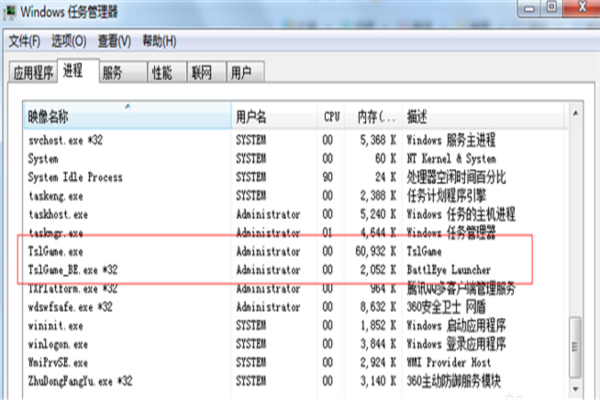Open the 查看(V) menu
The height and width of the screenshot is (400, 600).
tap(114, 42)
